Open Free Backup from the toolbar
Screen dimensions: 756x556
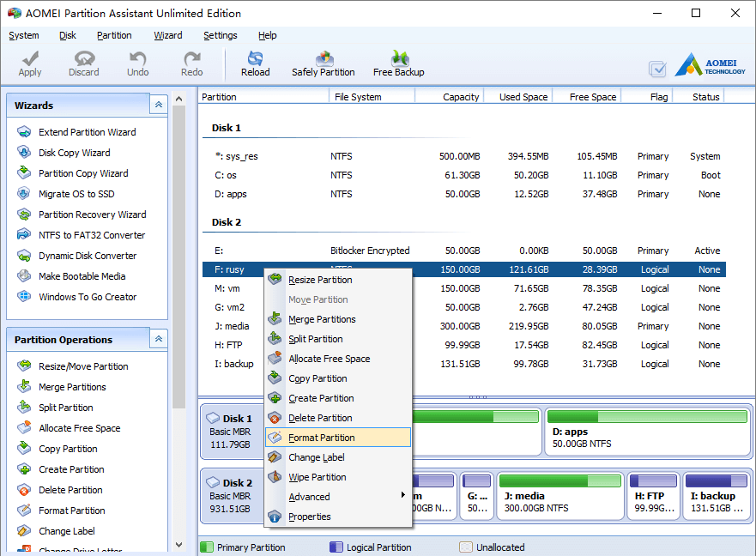399,63
